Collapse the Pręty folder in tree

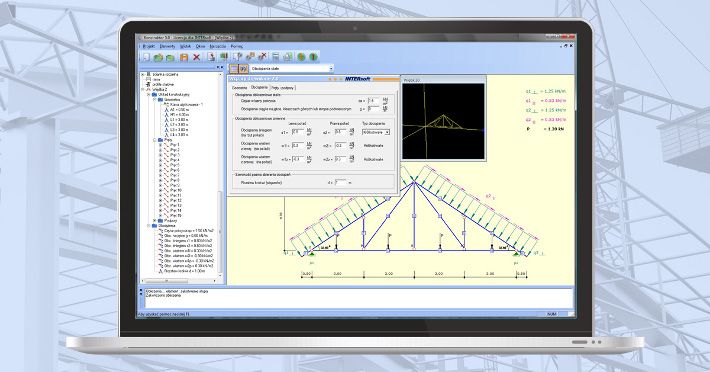tap(154, 140)
